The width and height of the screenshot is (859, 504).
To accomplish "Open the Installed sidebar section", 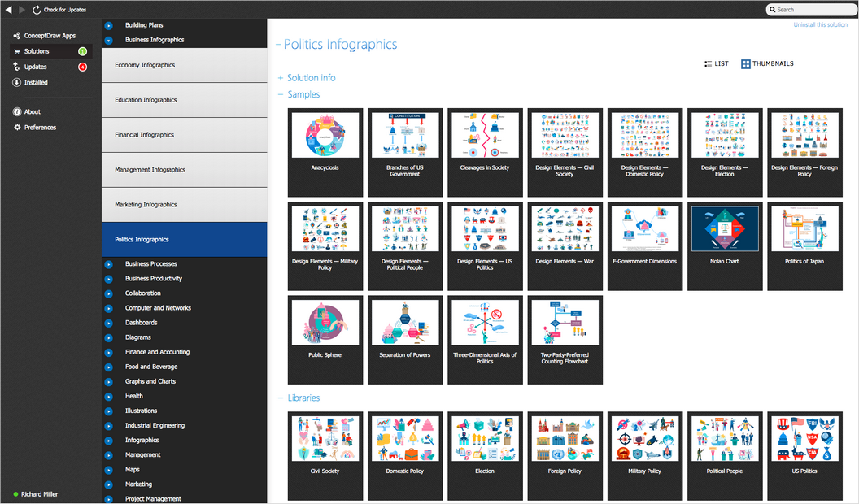I will 36,83.
